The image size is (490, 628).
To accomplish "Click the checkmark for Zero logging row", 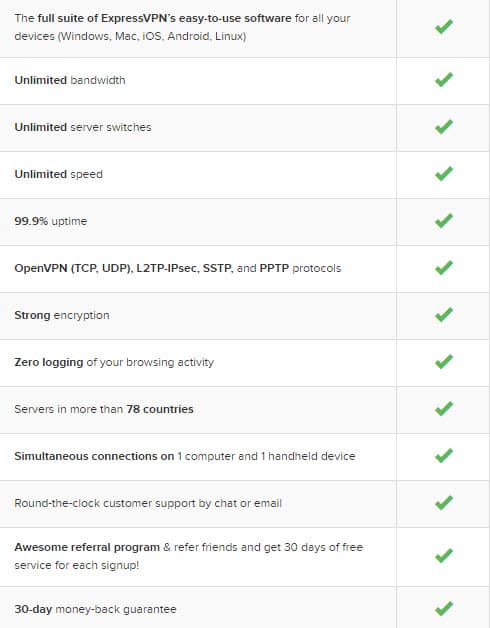I will point(444,362).
